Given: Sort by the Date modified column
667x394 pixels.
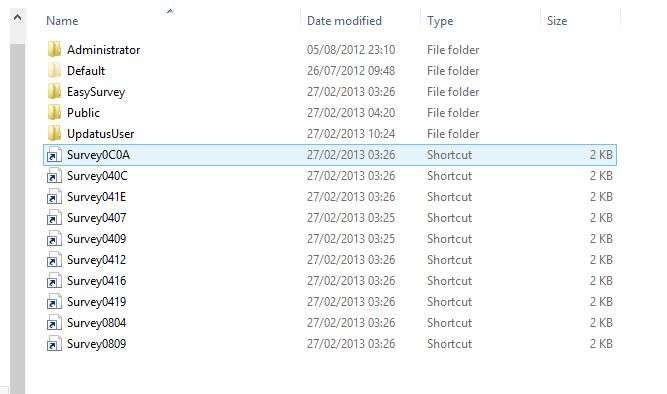Looking at the screenshot, I should point(344,21).
